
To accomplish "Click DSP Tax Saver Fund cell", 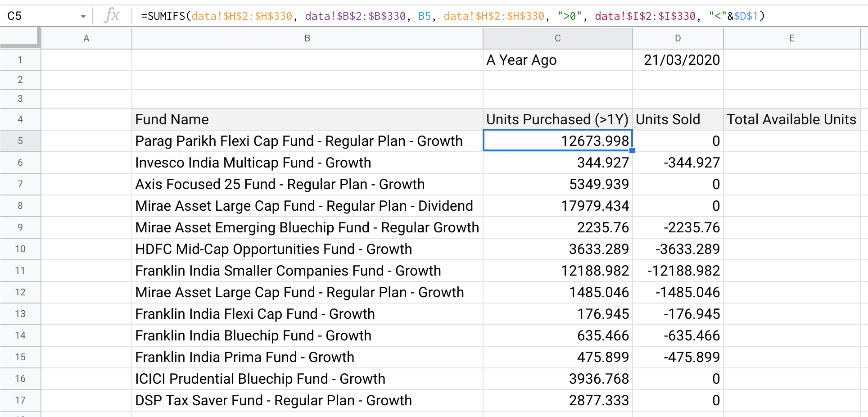I will [307, 400].
